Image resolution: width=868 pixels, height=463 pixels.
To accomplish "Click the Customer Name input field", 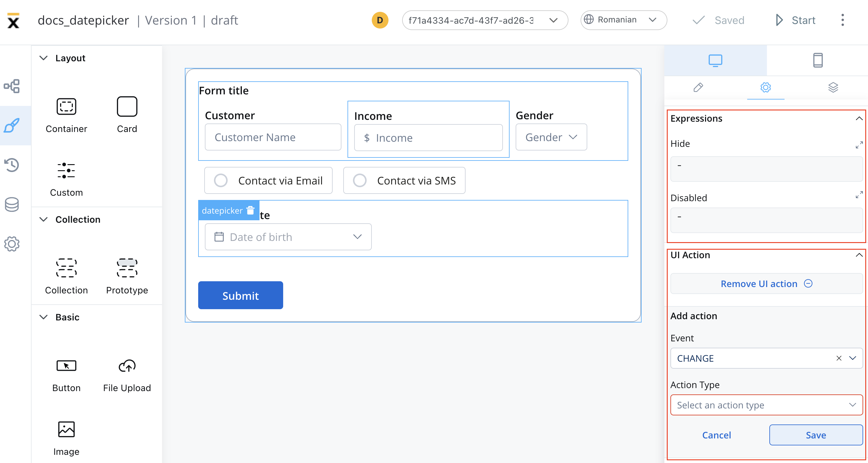I will pos(273,137).
